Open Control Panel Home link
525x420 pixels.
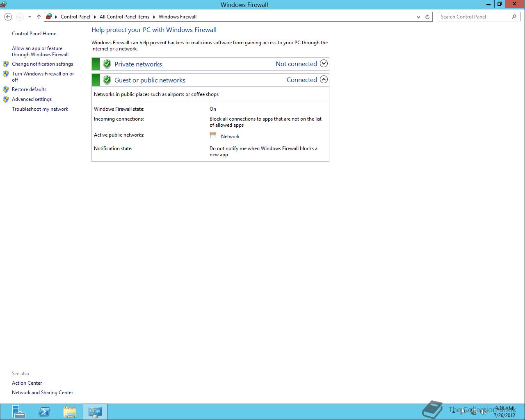click(x=34, y=34)
